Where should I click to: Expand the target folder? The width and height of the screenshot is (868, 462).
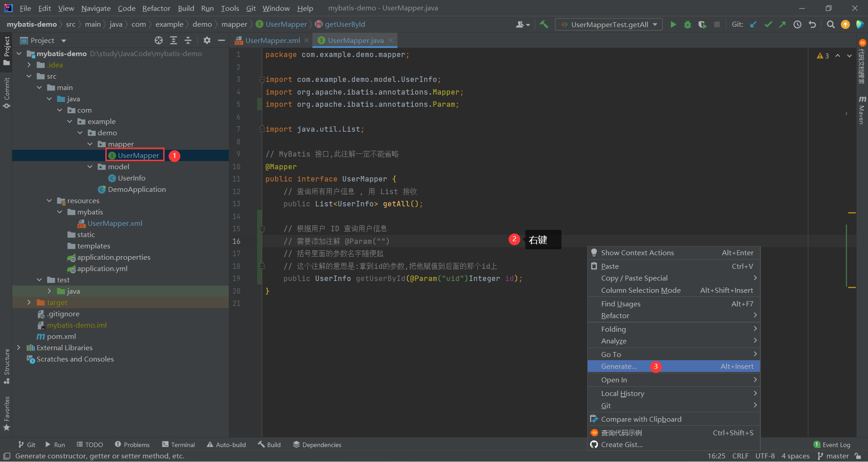pos(29,302)
